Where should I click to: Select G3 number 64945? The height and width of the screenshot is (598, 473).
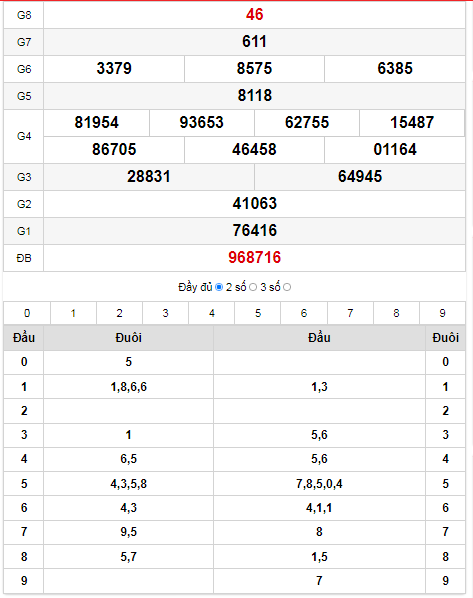[x=360, y=176]
